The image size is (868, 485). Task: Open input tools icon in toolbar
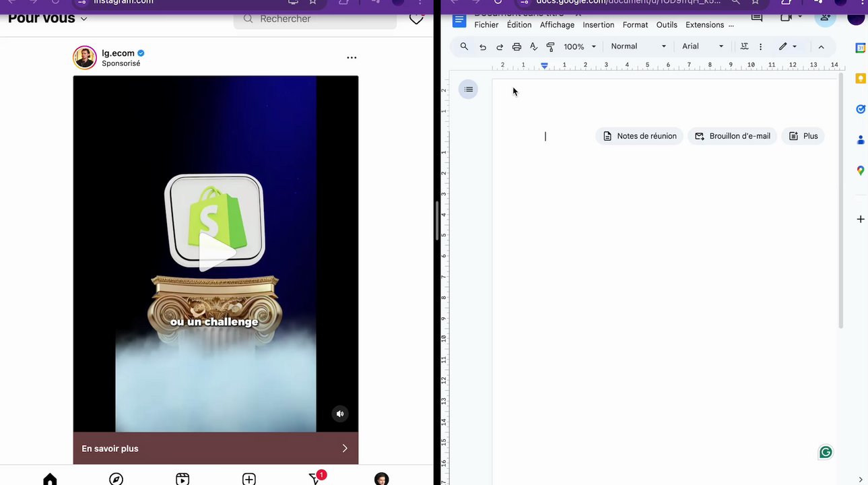[x=744, y=46]
